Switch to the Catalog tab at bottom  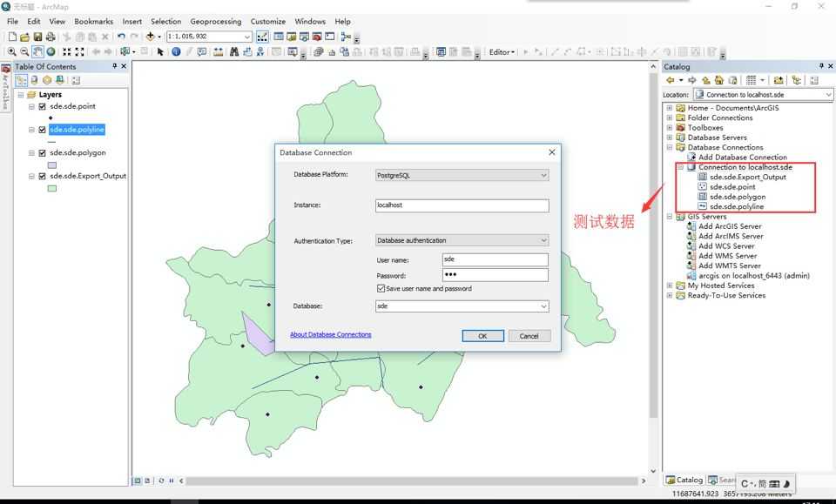684,480
